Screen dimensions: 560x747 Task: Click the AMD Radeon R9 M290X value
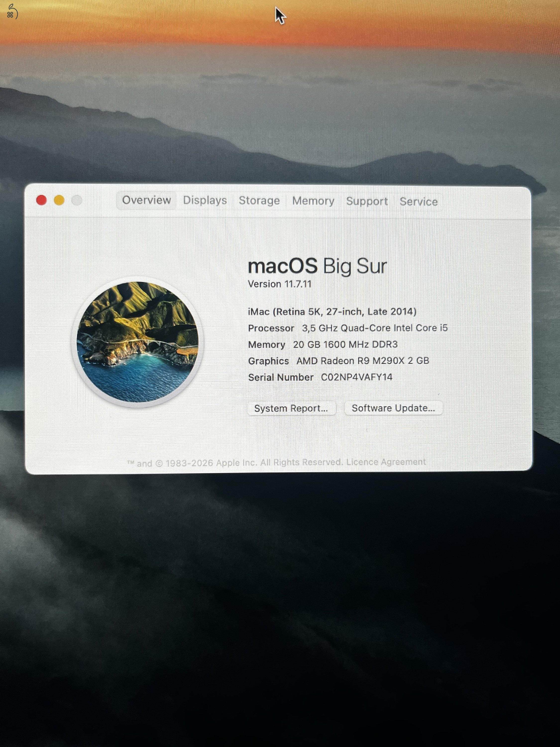(363, 361)
